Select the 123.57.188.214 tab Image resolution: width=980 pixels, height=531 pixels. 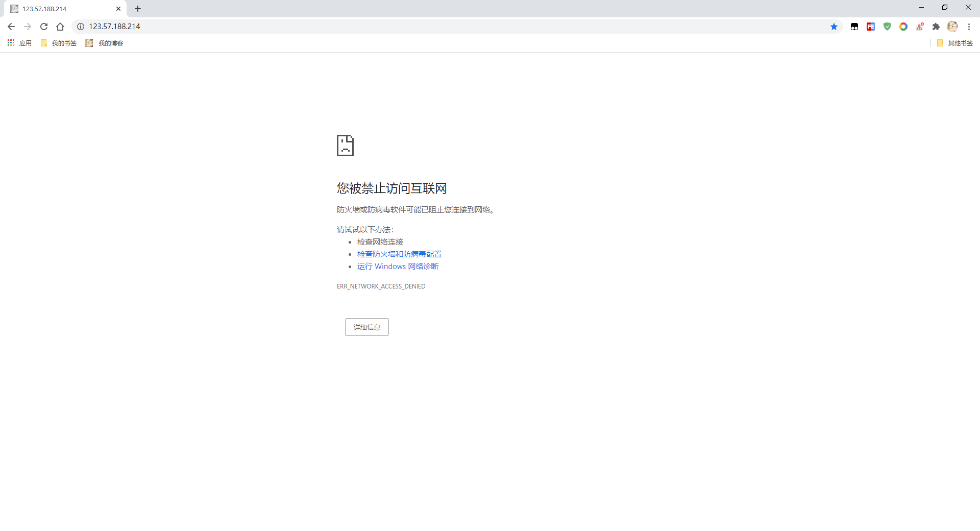pyautogui.click(x=66, y=9)
